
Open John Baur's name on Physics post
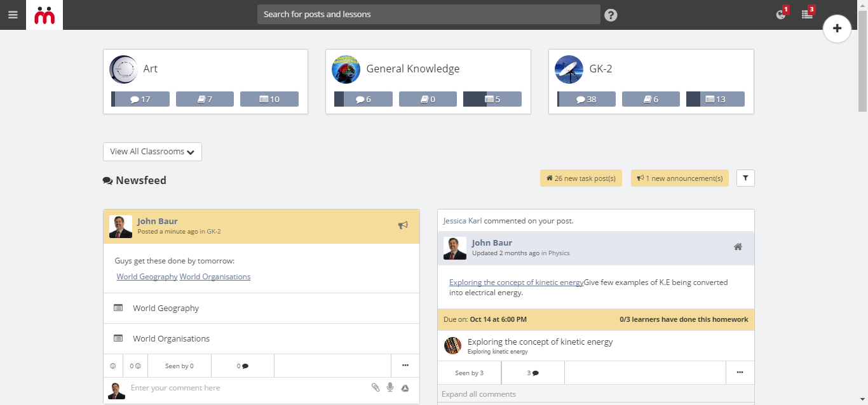[492, 242]
